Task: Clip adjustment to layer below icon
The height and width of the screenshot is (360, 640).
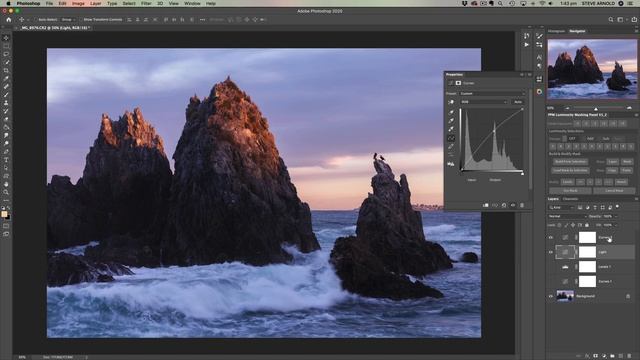Action: tap(486, 205)
